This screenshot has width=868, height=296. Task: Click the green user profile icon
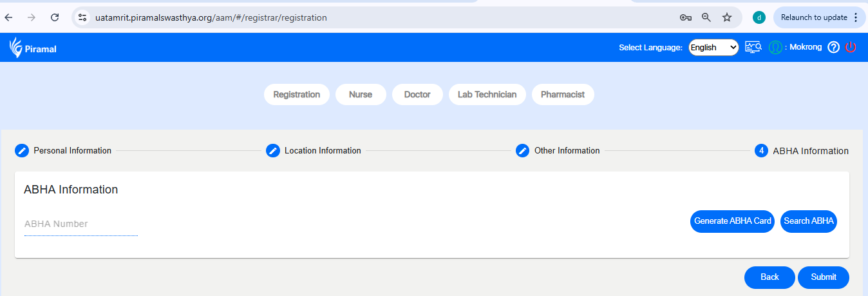click(x=775, y=47)
